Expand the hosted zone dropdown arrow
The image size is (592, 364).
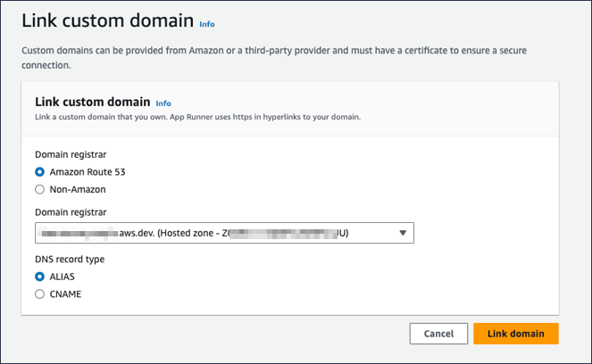click(x=403, y=233)
